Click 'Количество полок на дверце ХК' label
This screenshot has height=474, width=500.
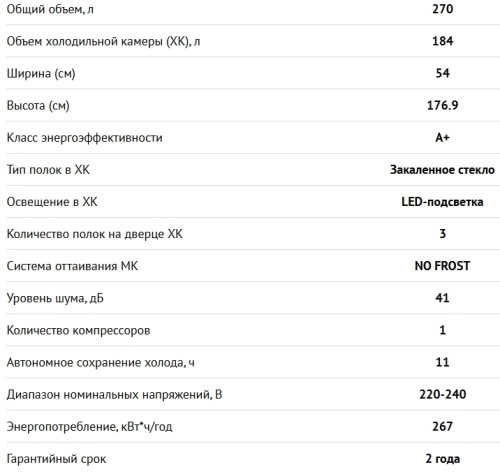[95, 234]
